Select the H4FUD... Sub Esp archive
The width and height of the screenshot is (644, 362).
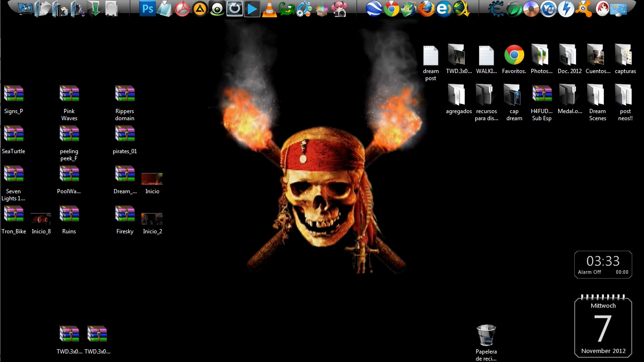click(542, 103)
